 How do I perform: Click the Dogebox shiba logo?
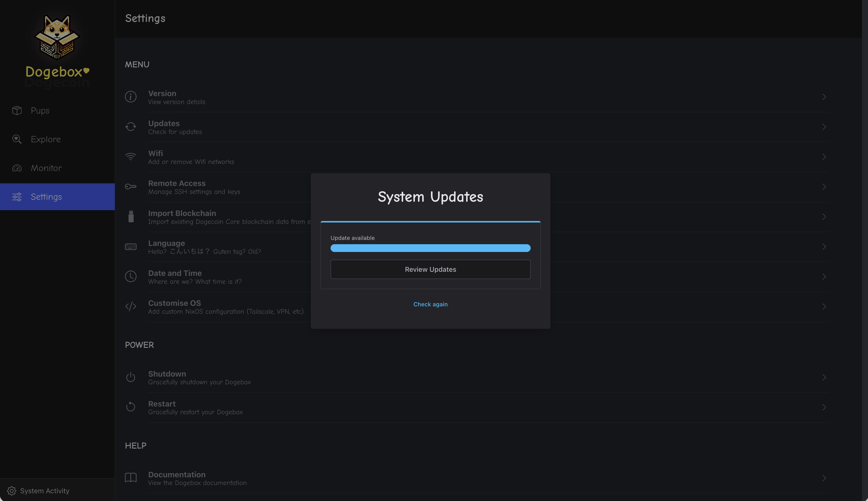pos(57,37)
